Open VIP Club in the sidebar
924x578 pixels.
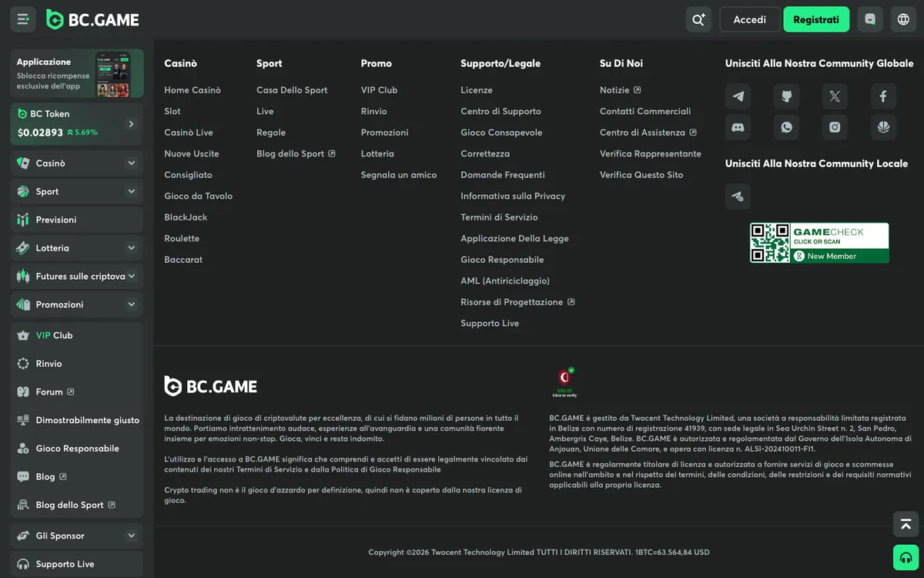pyautogui.click(x=77, y=335)
